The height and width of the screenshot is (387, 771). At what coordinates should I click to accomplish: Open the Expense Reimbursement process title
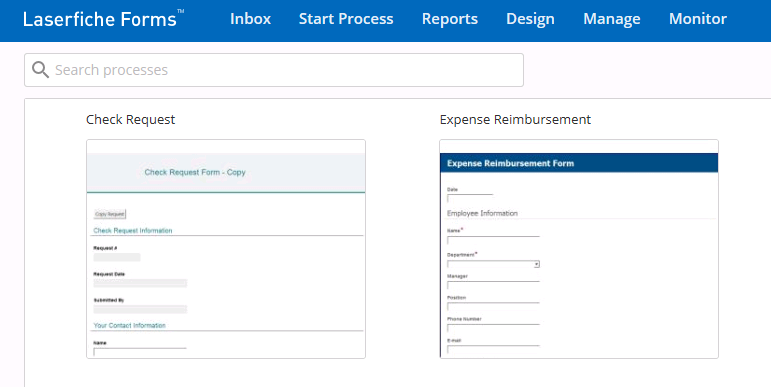pos(515,119)
